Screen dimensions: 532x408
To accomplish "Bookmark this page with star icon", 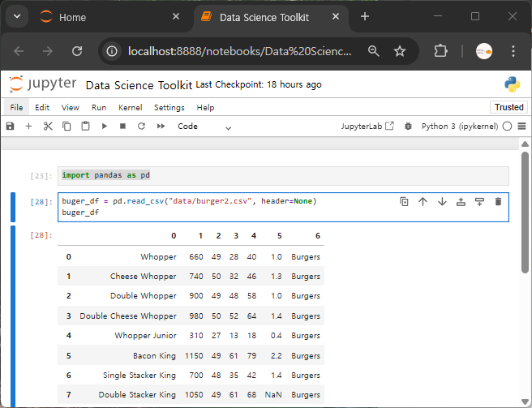I will tap(400, 51).
